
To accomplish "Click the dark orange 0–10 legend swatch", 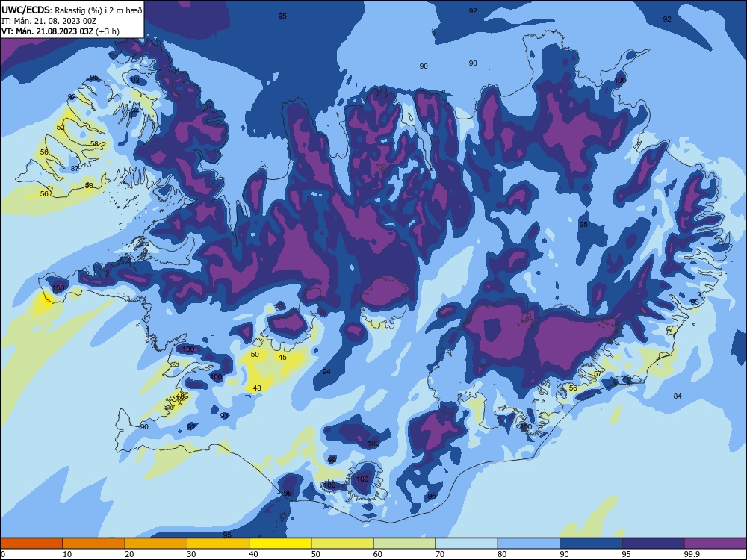I will pos(31,544).
